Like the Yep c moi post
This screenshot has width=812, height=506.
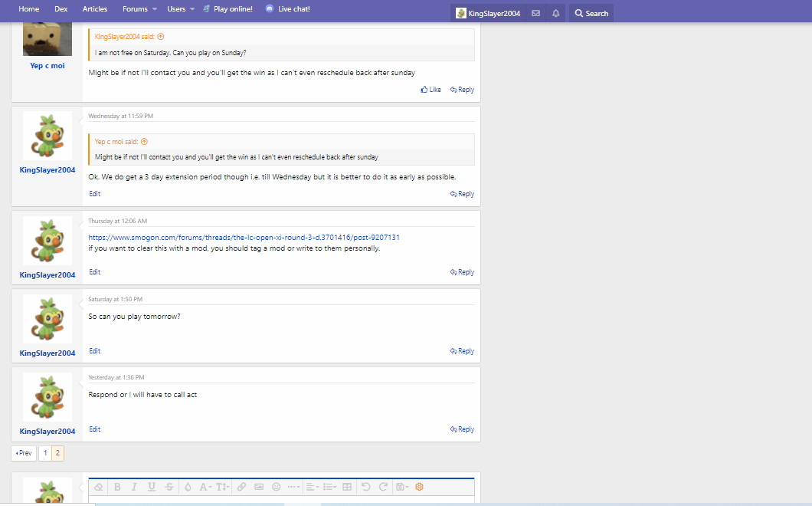pos(431,90)
